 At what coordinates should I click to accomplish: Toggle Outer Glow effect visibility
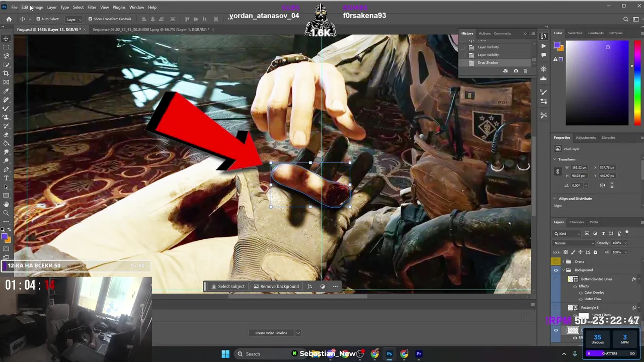581,299
